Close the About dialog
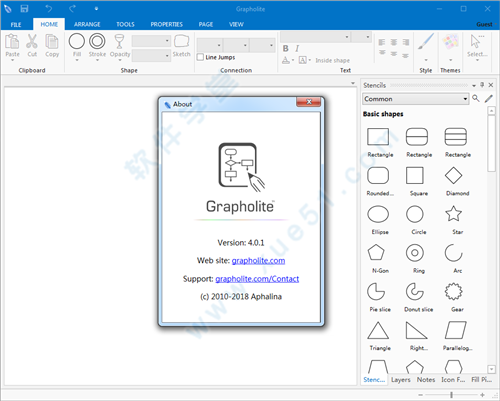This screenshot has height=401, width=500. click(309, 102)
